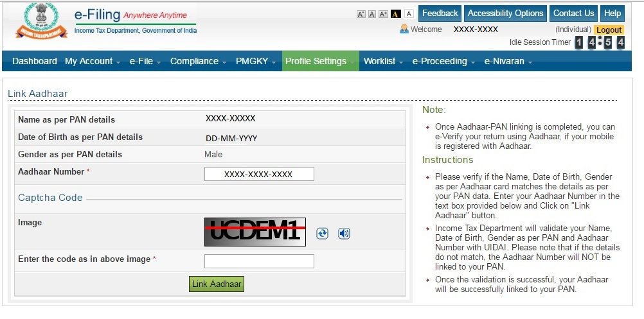This screenshot has width=644, height=319.
Task: Click the user avatar beside Welcome
Action: click(404, 29)
